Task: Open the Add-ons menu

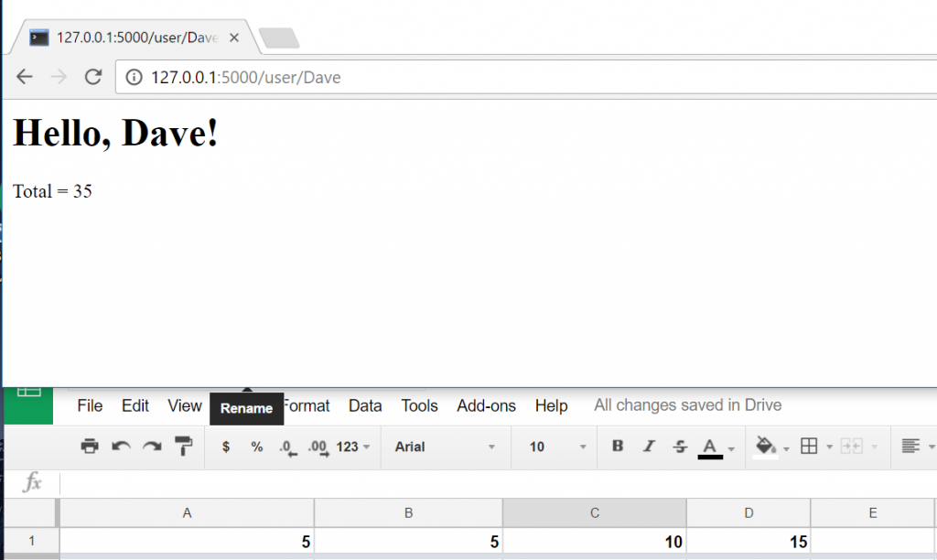Action: point(487,405)
